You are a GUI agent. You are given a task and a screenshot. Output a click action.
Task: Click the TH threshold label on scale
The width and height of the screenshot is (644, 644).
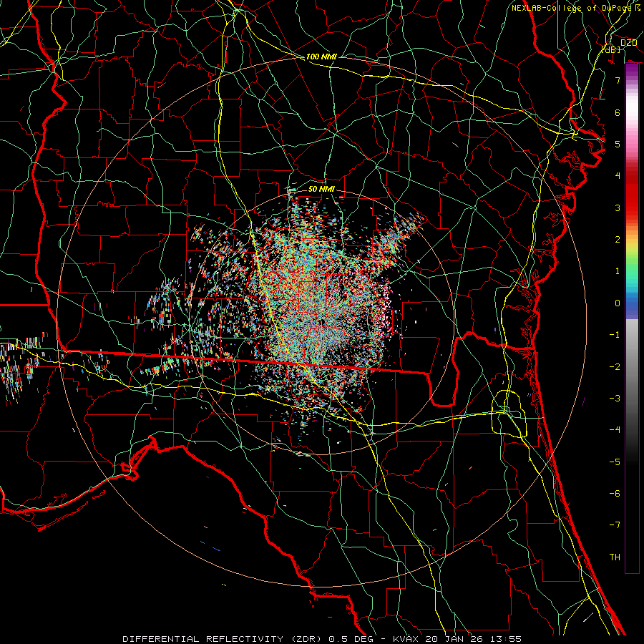point(615,557)
